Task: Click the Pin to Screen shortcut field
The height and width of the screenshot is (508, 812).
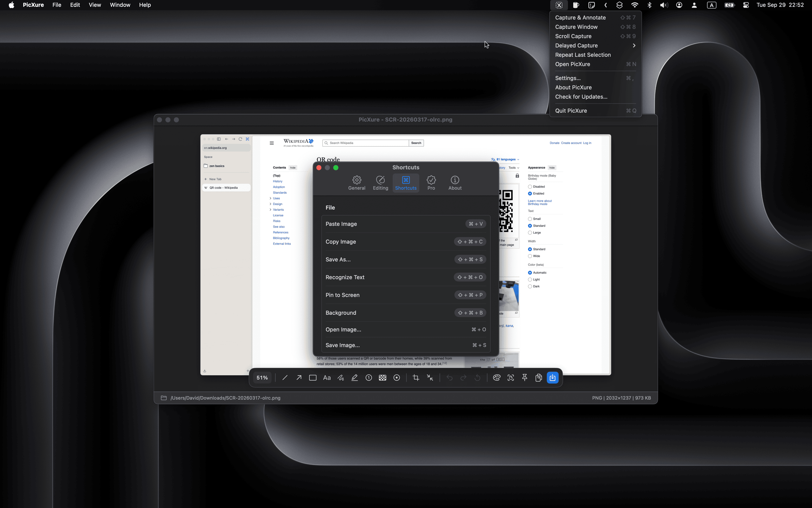Action: tap(470, 295)
